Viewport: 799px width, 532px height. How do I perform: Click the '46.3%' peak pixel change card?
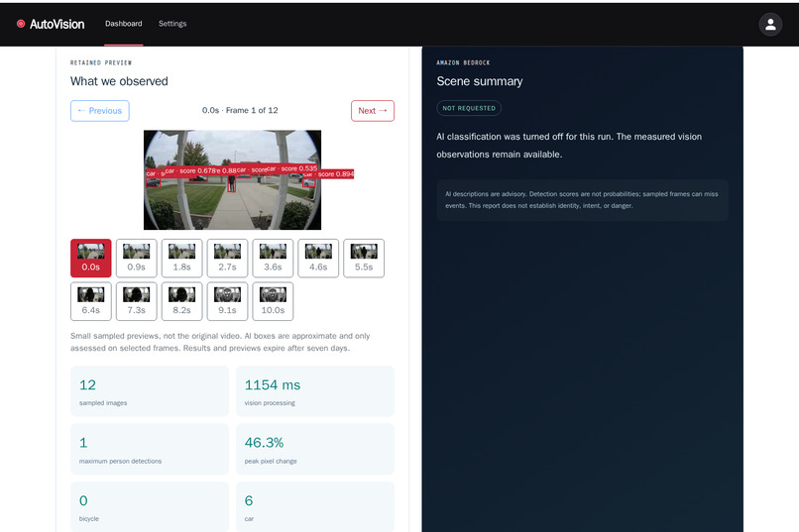(x=315, y=449)
